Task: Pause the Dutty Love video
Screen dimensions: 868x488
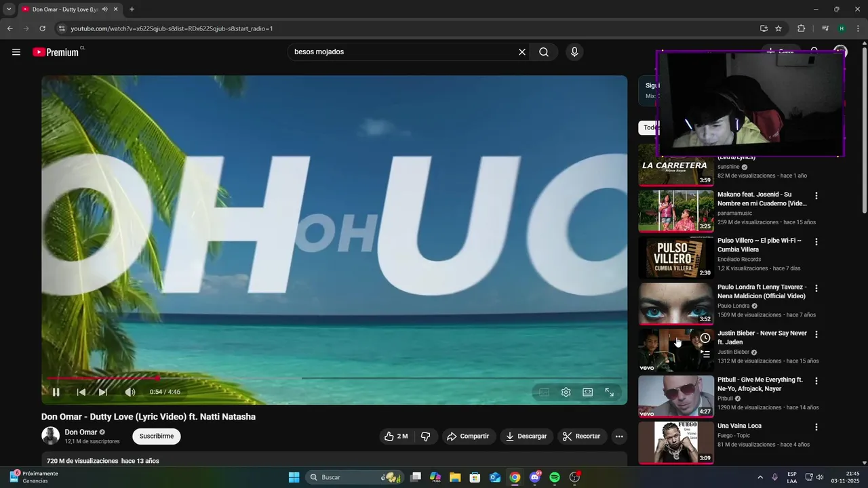Action: [56, 392]
